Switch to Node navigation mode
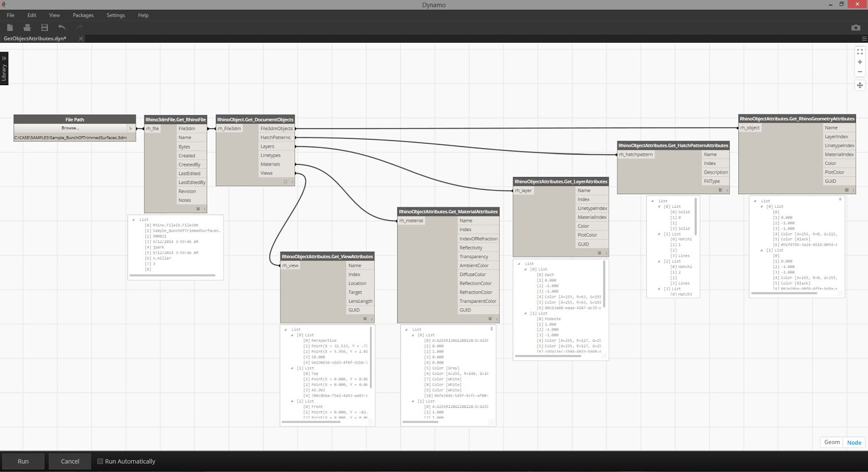The image size is (868, 472). (x=854, y=442)
